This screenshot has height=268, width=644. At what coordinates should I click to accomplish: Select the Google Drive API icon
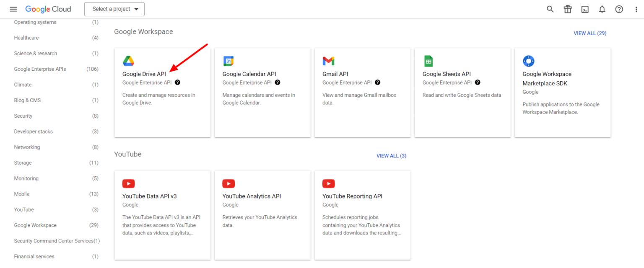pyautogui.click(x=129, y=61)
